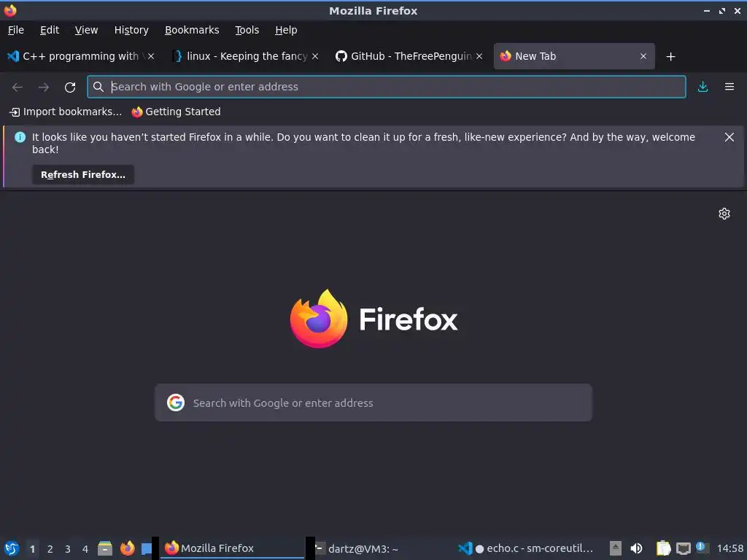
Task: Click the magnifier icon in address bar
Action: (98, 87)
